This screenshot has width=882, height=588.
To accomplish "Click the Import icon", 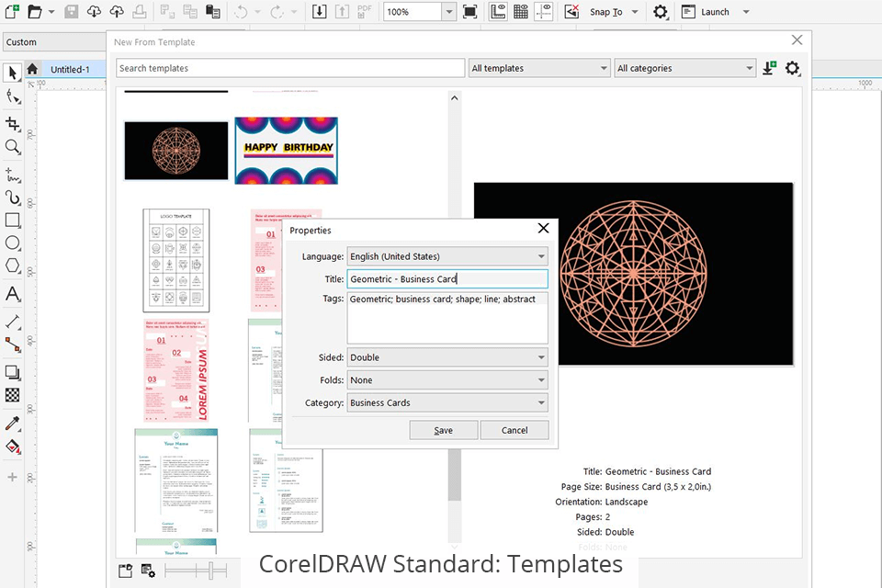I will pyautogui.click(x=319, y=11).
